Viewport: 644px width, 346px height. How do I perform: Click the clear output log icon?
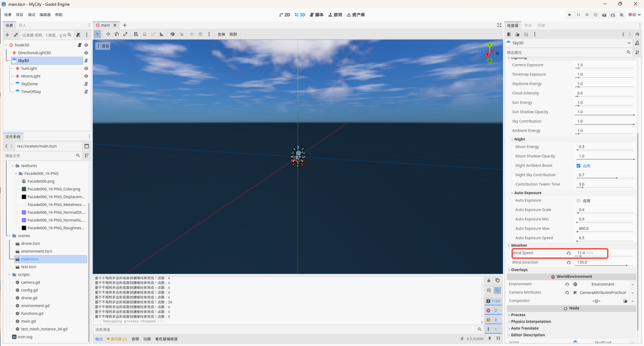(x=489, y=280)
